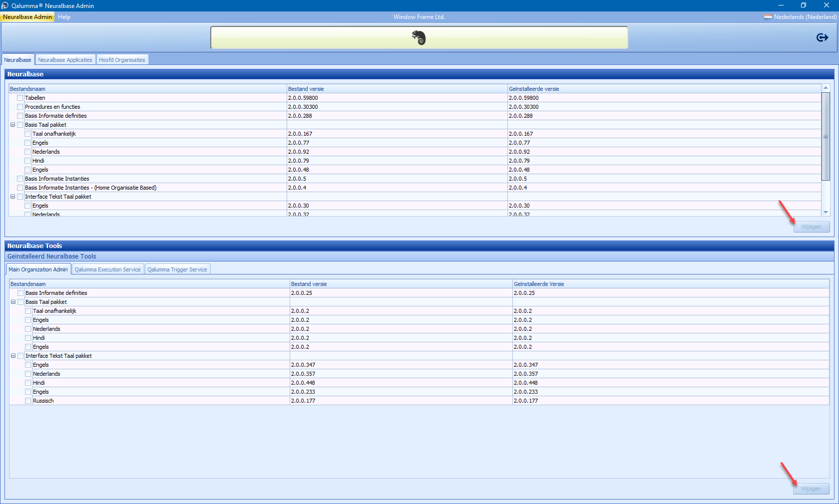Screen dimensions: 839x504
Task: Open the Qalumma Trigger Service tab
Action: click(177, 269)
